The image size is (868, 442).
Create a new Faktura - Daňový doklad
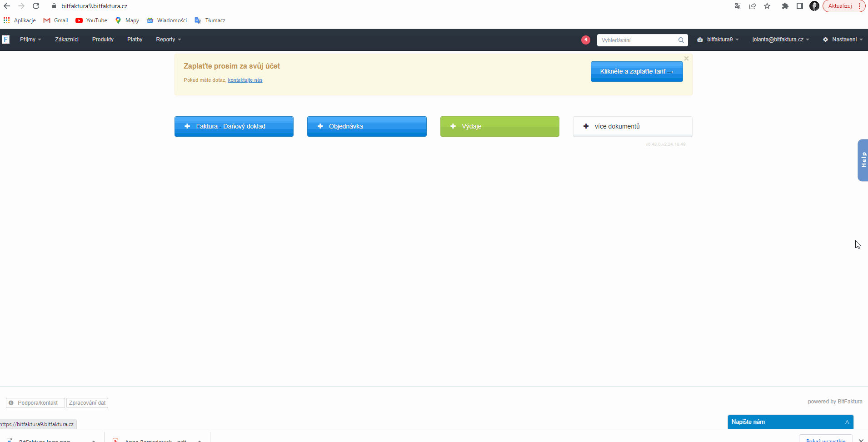pos(234,126)
